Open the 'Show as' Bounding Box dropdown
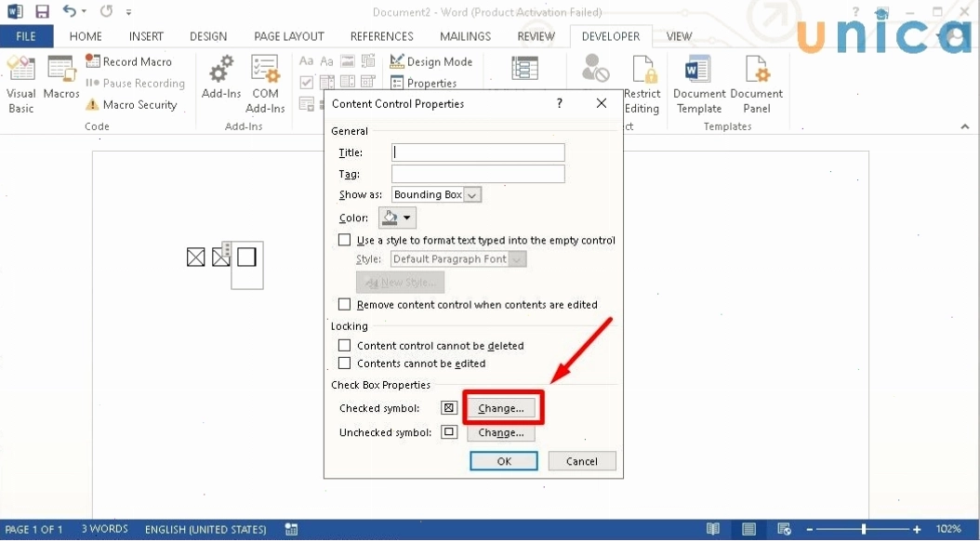 click(x=472, y=195)
